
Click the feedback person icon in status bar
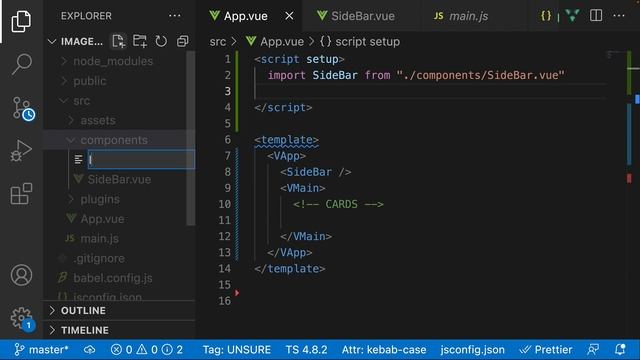pyautogui.click(x=593, y=350)
